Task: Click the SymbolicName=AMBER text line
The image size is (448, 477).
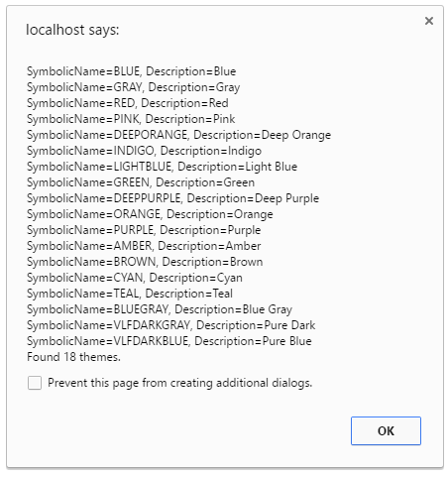Action: pyautogui.click(x=144, y=246)
